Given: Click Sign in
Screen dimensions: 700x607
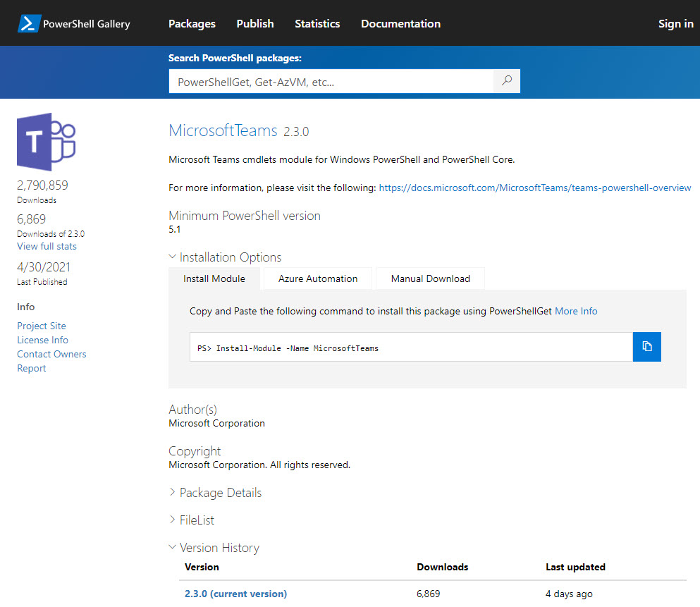Looking at the screenshot, I should pyautogui.click(x=675, y=24).
